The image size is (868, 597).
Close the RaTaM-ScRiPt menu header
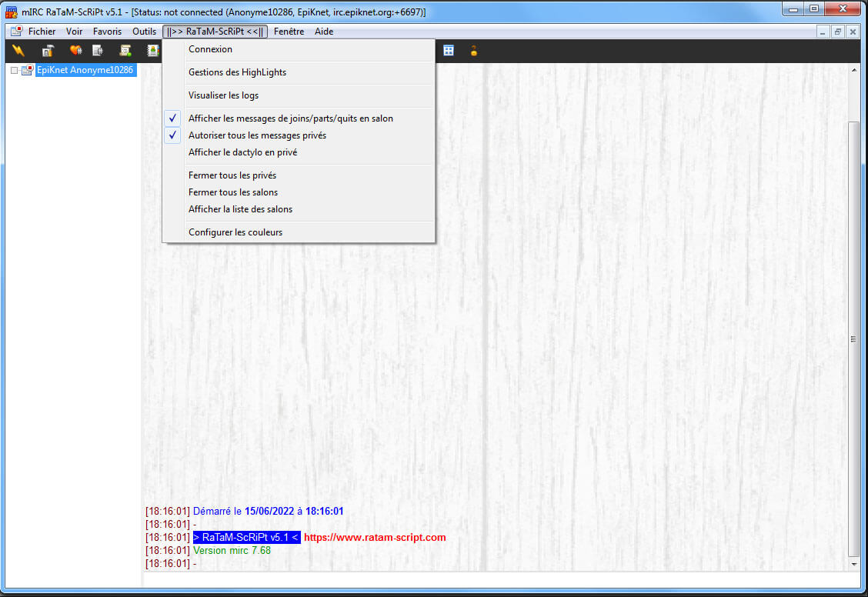coord(215,32)
